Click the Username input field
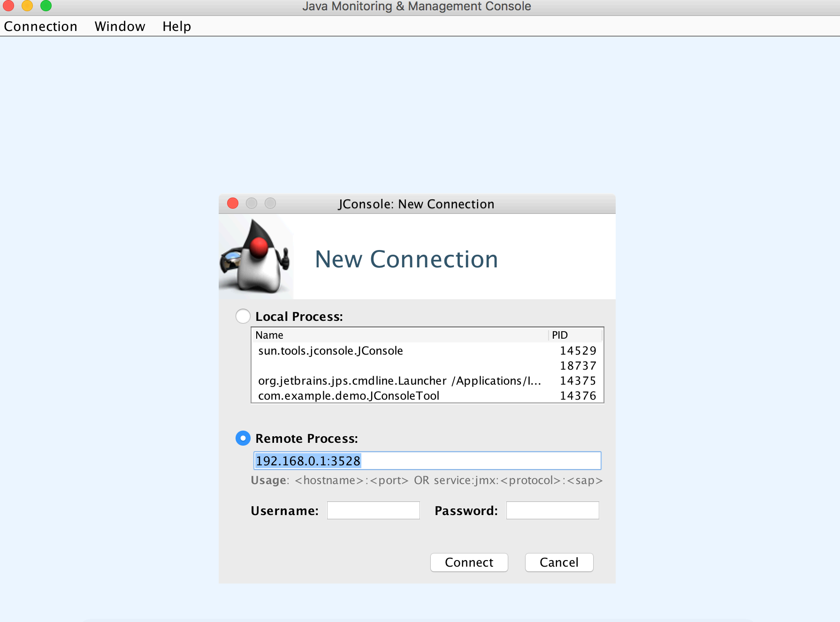 (x=373, y=510)
